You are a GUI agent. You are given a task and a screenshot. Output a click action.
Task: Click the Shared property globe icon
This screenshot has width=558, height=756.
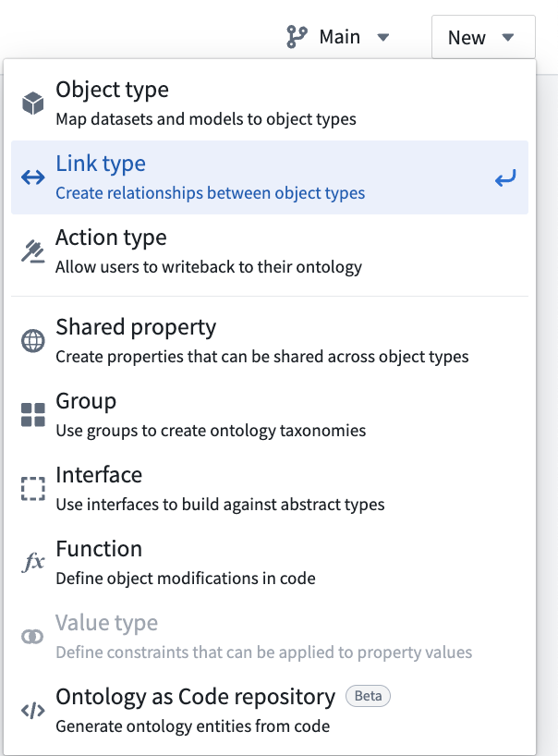click(x=32, y=341)
